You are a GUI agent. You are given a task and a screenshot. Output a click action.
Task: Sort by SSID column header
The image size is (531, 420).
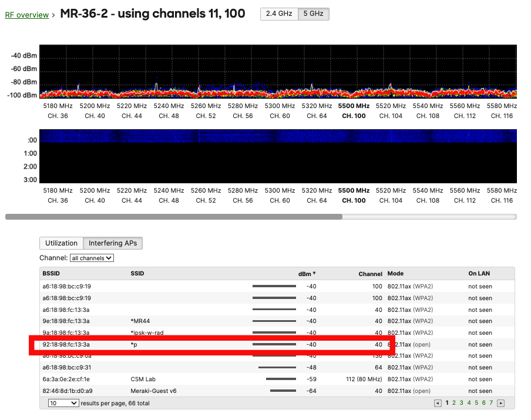137,274
